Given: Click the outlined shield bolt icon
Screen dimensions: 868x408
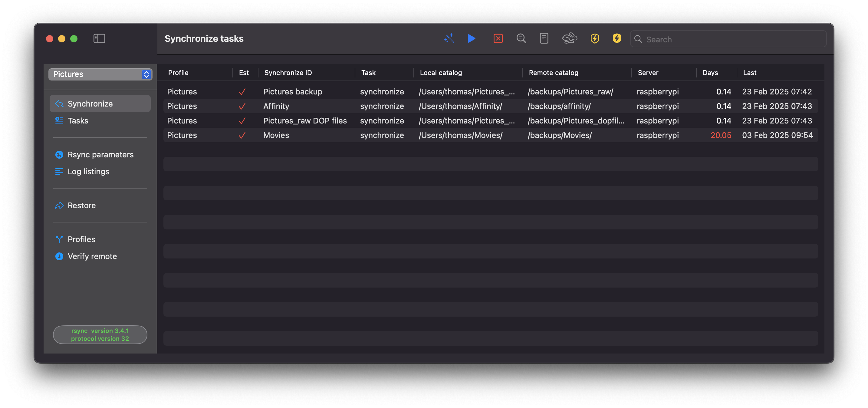Looking at the screenshot, I should point(594,38).
